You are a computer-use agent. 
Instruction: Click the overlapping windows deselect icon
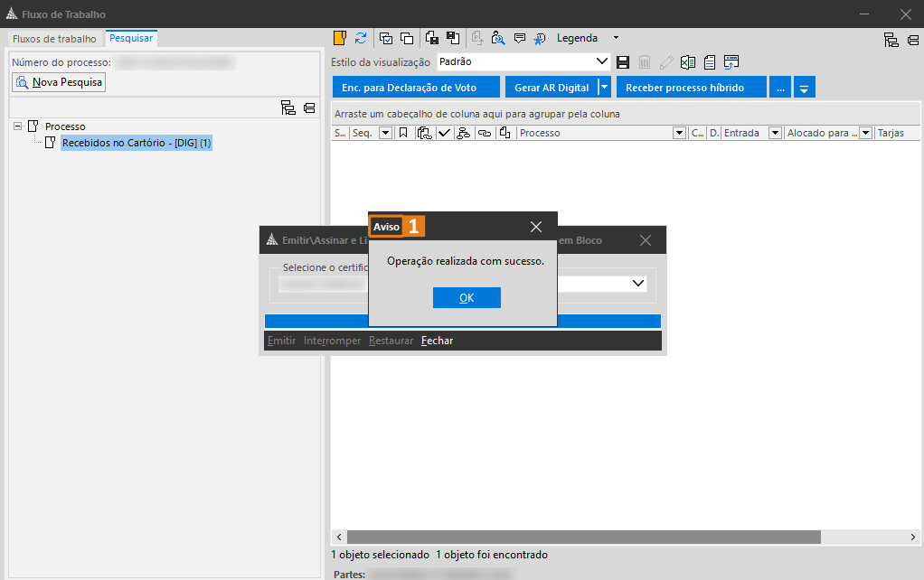coord(407,38)
